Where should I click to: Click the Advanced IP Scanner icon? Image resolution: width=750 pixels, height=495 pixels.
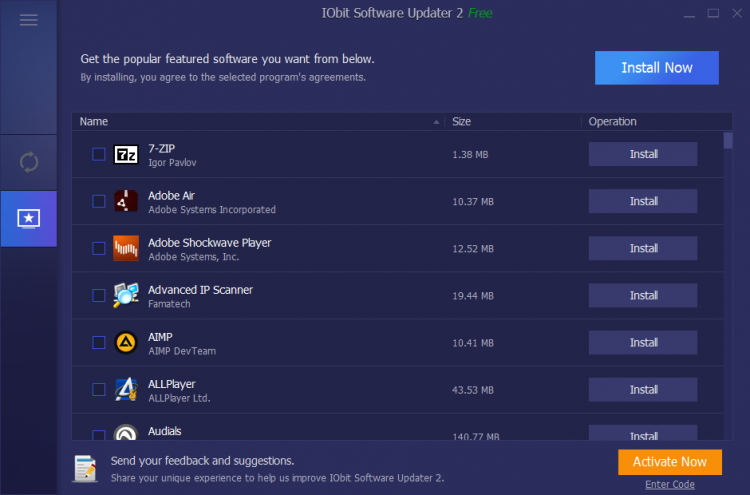126,295
